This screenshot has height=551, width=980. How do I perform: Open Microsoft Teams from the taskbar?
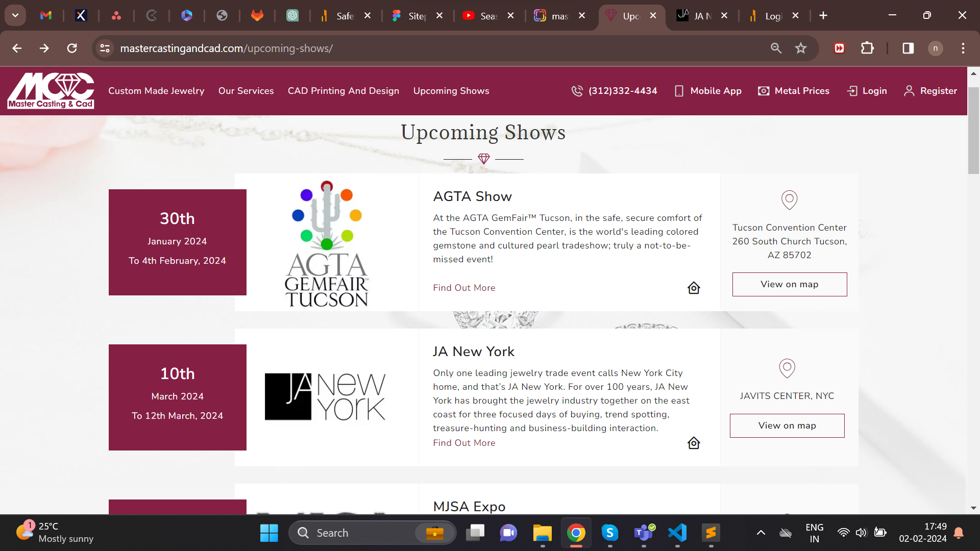tap(644, 533)
